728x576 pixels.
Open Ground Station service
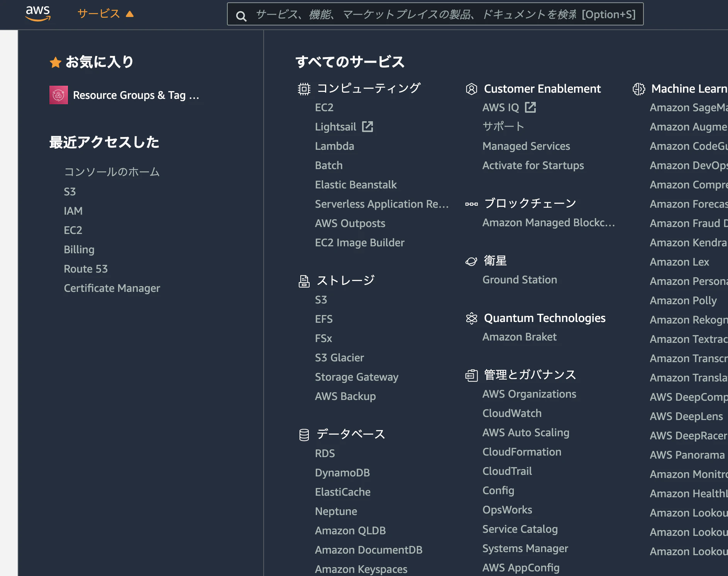tap(520, 280)
